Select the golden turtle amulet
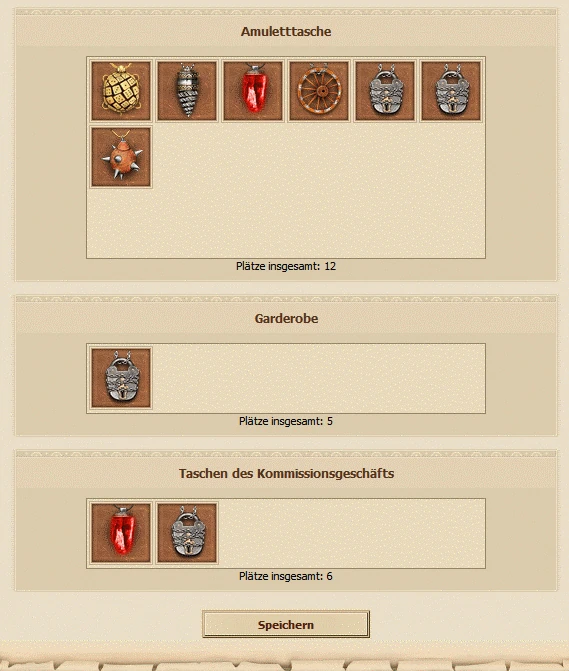Screen dimensions: 569x671 pyautogui.click(x=121, y=91)
